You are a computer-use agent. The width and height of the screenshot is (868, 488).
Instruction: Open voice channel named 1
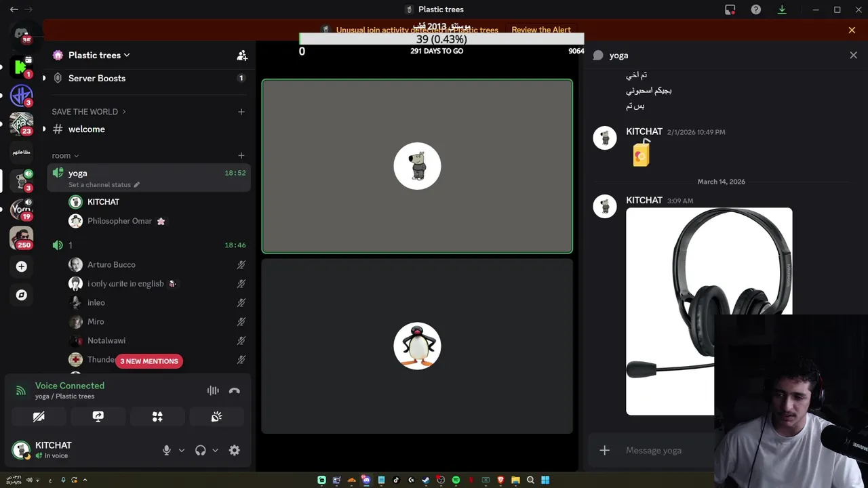coord(149,245)
